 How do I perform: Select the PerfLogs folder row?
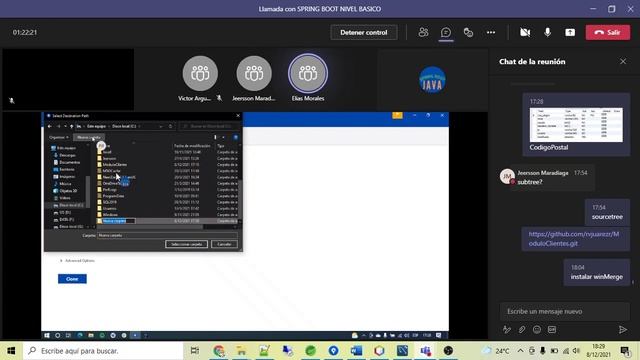[167, 189]
